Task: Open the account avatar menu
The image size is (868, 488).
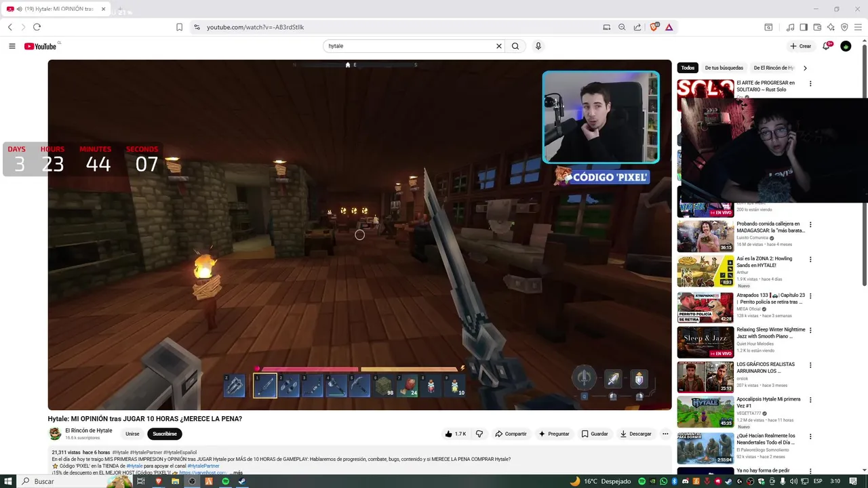Action: [846, 46]
